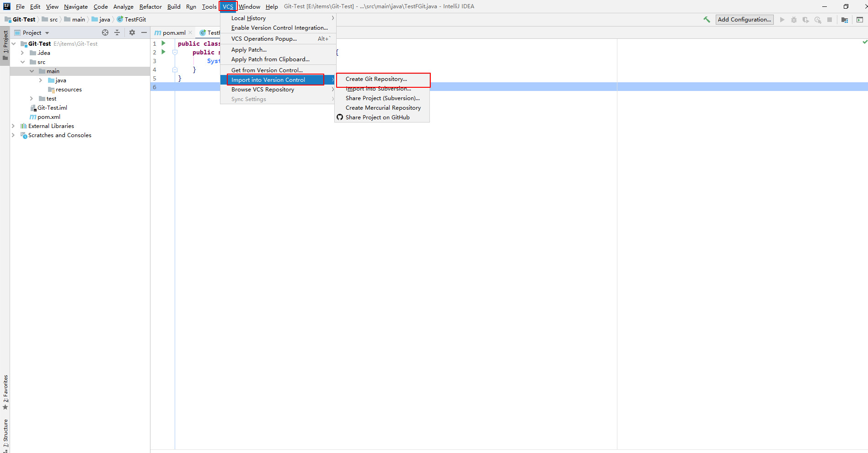This screenshot has width=868, height=453.
Task: Click fold marker on line 2
Action: coord(175,52)
